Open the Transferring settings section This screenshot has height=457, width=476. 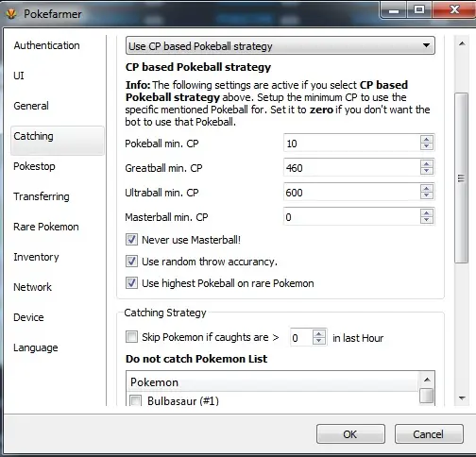click(x=42, y=196)
